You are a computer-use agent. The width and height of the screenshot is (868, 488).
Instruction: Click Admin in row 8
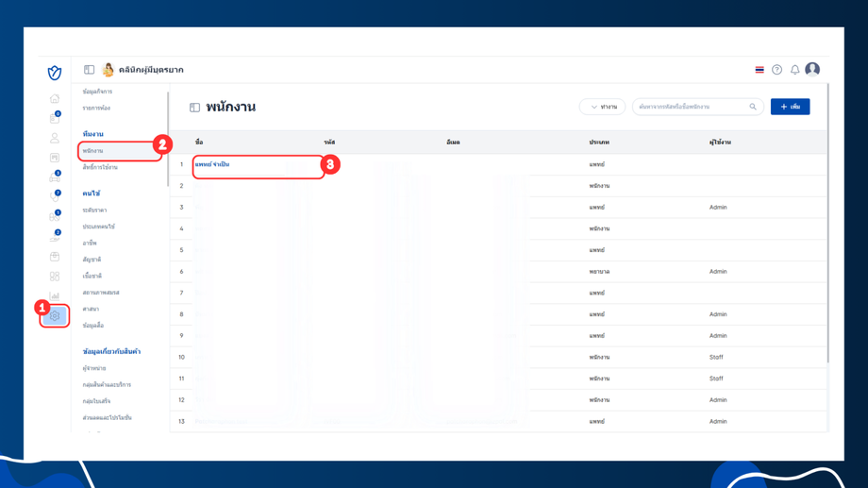(718, 314)
